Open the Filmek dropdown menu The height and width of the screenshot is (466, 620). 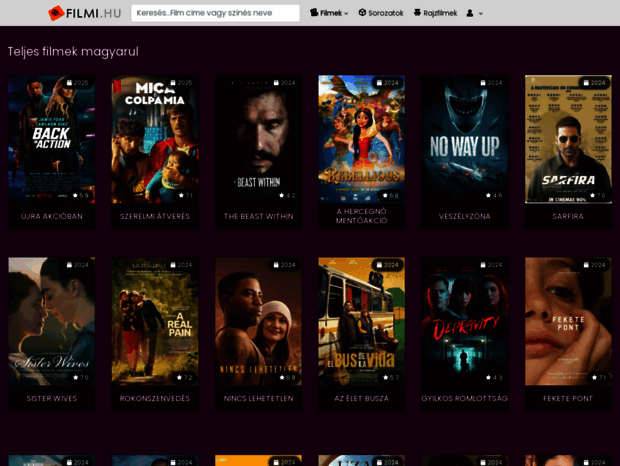(x=329, y=13)
